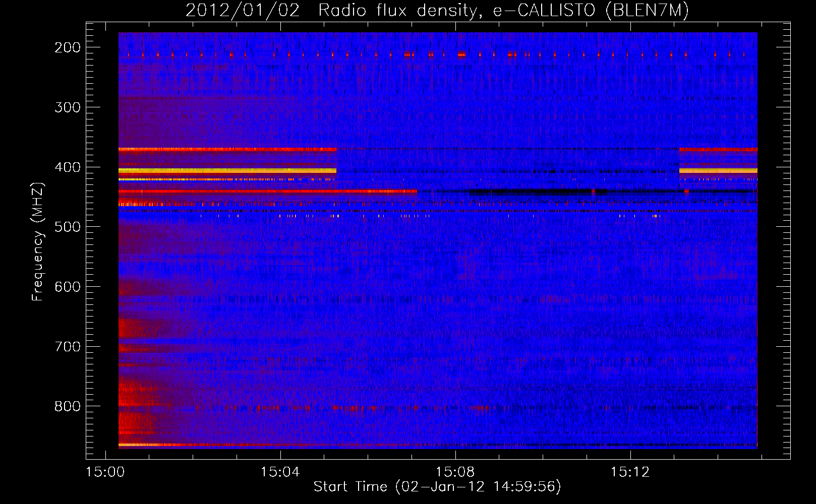The image size is (816, 504).
Task: Click the 500 frequency tick label
Action: pyautogui.click(x=68, y=227)
